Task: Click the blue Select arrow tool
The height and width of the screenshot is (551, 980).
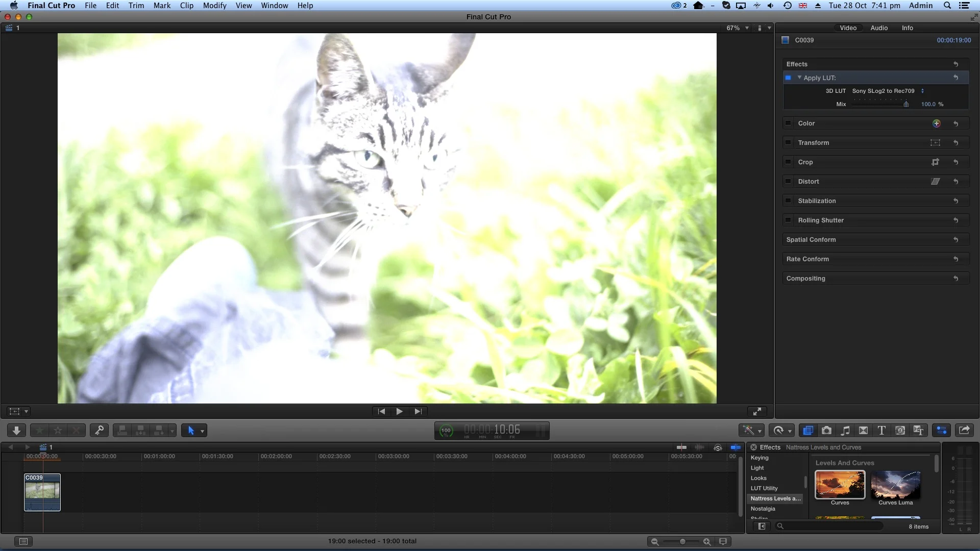Action: (x=191, y=431)
